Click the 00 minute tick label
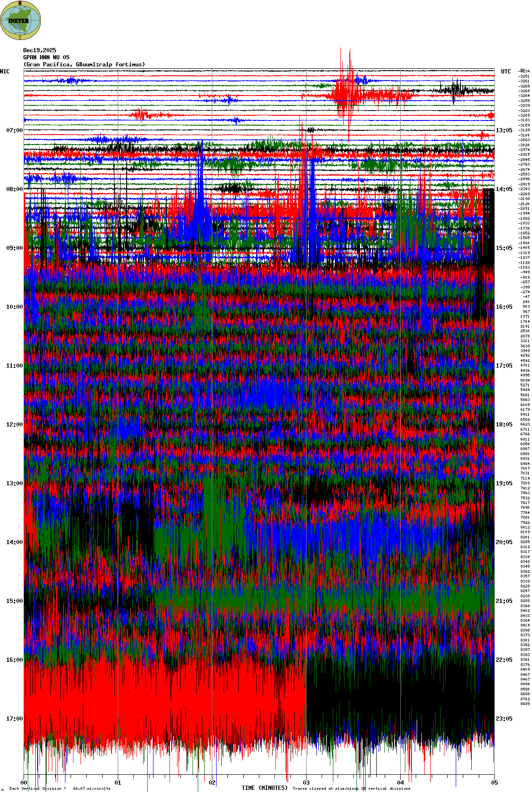Screen dimensions: 532x795 click(x=24, y=783)
